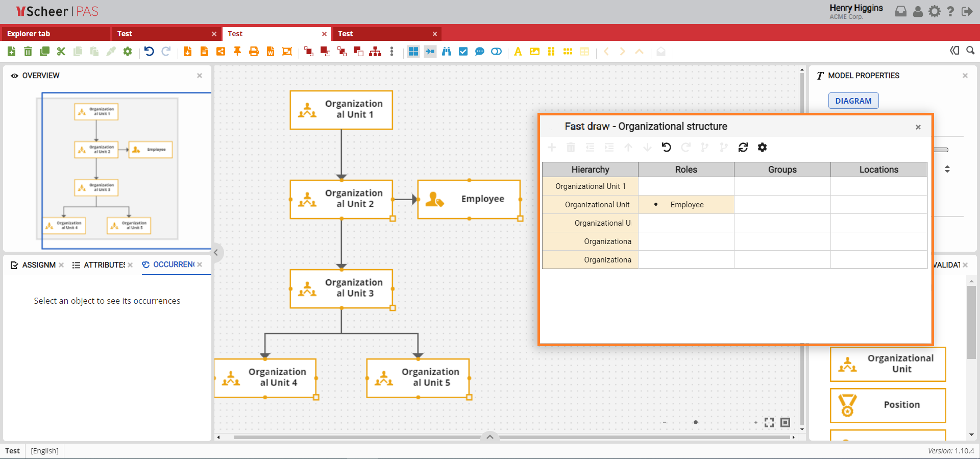
Task: Click the binoculars find icon
Action: (x=447, y=52)
